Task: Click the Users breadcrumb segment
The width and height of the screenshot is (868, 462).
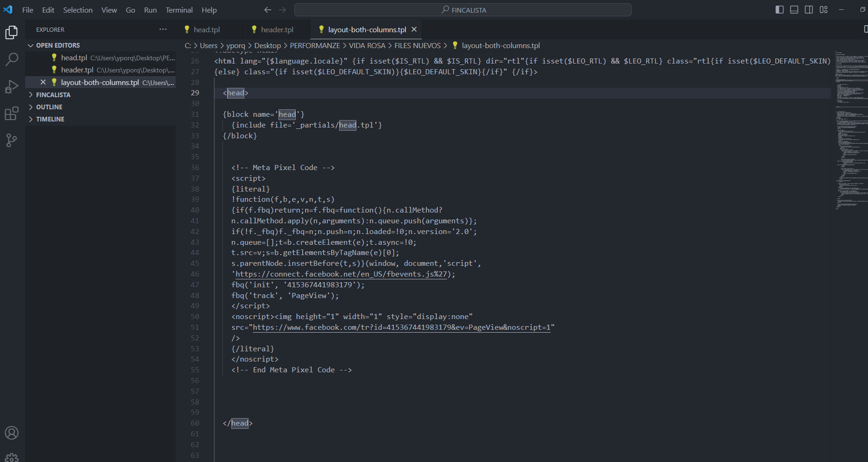Action: [209, 45]
